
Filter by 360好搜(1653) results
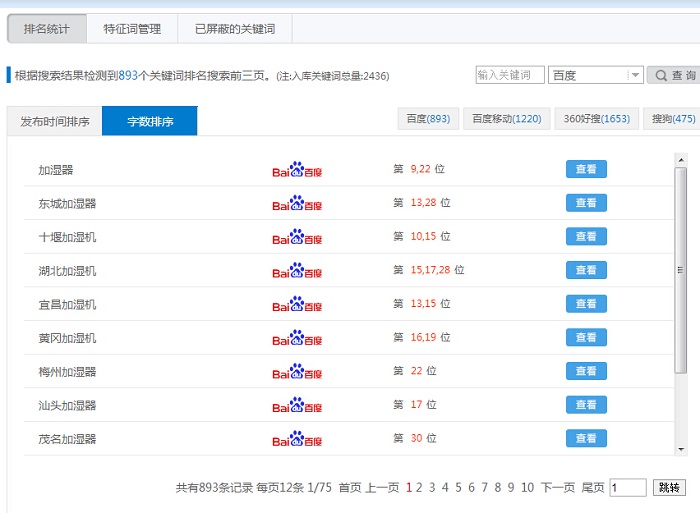[x=596, y=119]
